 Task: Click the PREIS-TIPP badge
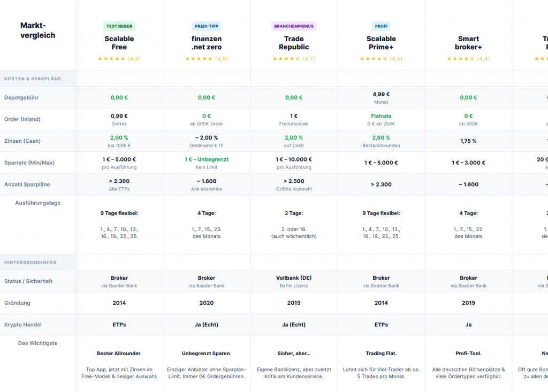[207, 26]
